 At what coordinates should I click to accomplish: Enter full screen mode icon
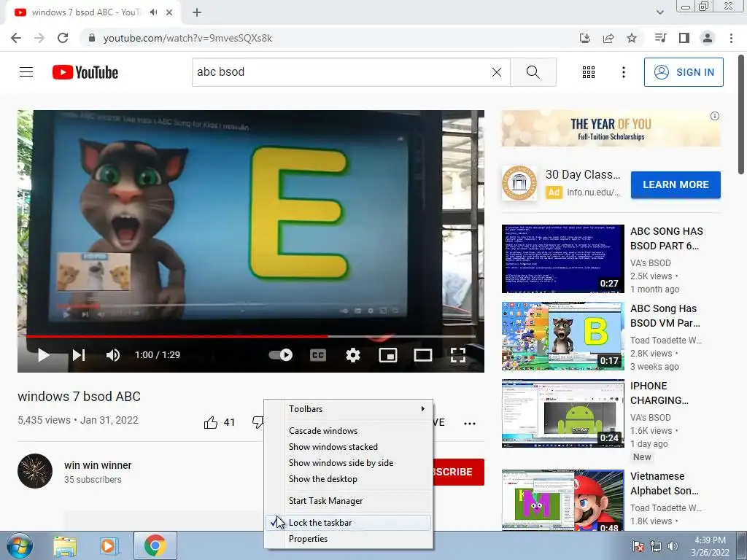pyautogui.click(x=458, y=355)
